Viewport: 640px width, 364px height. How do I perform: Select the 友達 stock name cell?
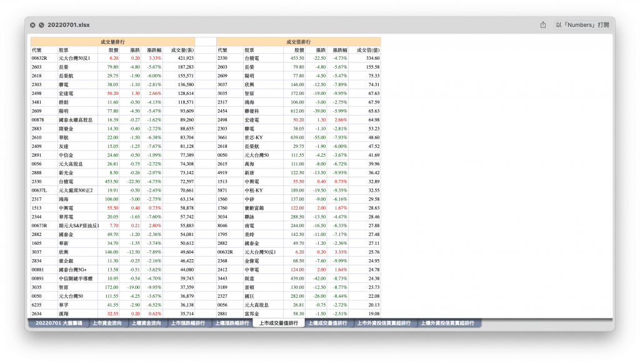tap(77, 146)
